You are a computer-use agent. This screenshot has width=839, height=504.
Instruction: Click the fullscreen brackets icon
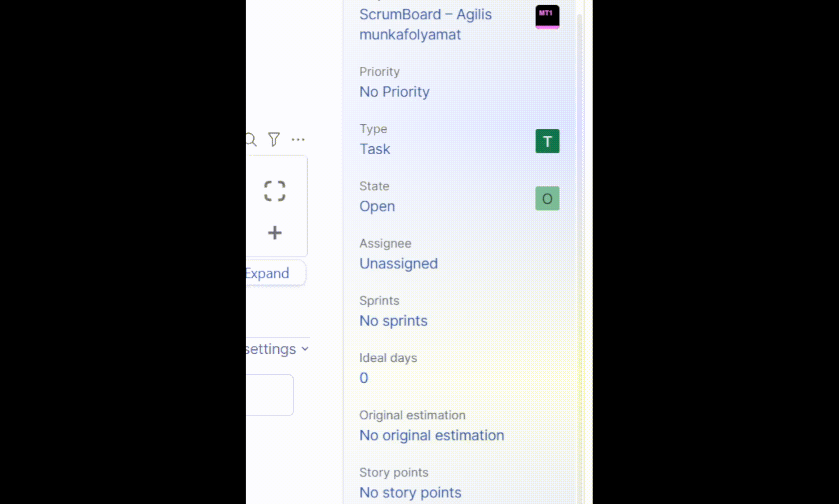click(275, 191)
